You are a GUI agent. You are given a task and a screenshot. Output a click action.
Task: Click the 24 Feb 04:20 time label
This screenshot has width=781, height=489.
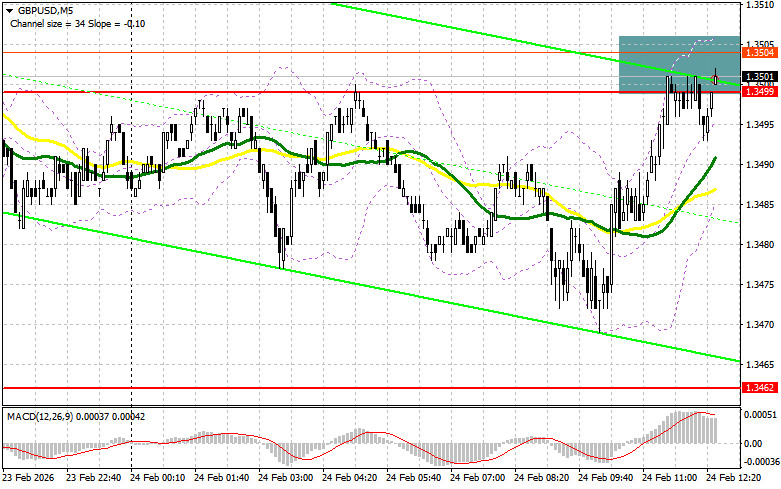350,478
